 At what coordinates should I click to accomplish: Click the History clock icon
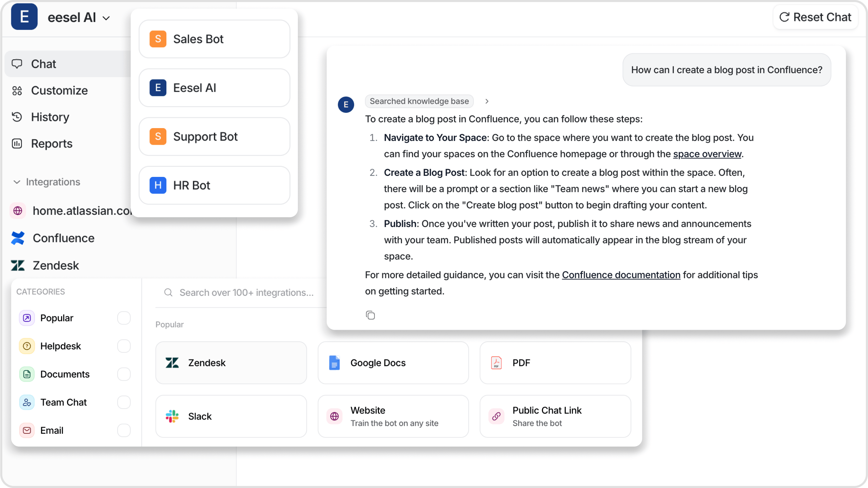[x=17, y=117]
